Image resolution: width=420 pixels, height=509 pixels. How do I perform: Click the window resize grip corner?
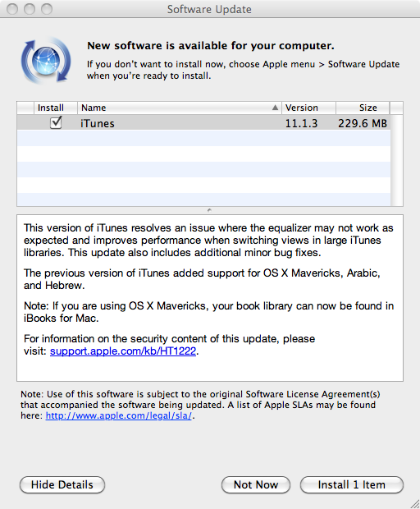click(x=415, y=504)
